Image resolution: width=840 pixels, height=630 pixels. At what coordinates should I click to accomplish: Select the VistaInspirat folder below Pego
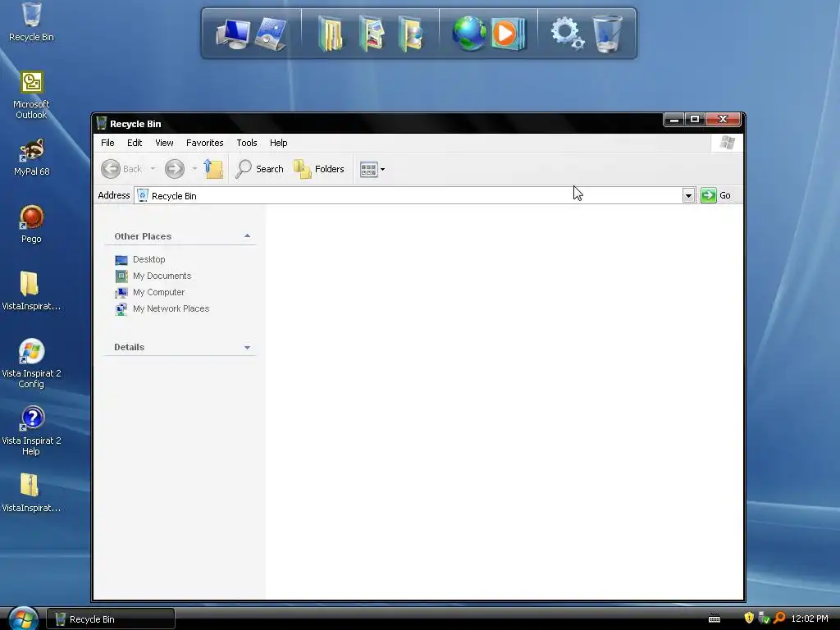point(30,291)
